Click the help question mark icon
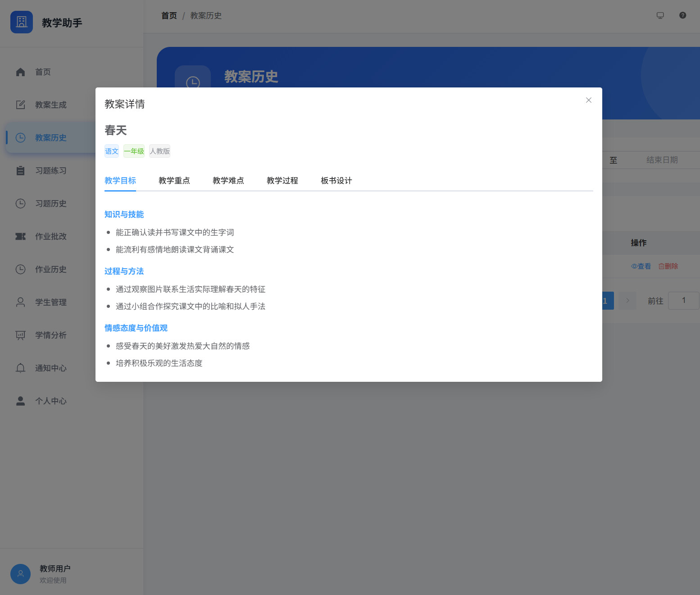 [x=682, y=15]
